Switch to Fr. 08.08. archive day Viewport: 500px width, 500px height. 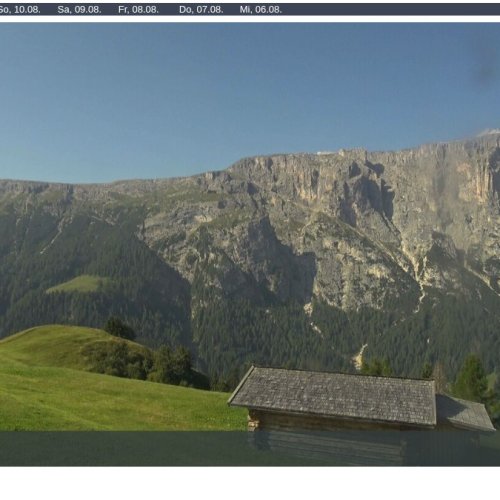138,10
